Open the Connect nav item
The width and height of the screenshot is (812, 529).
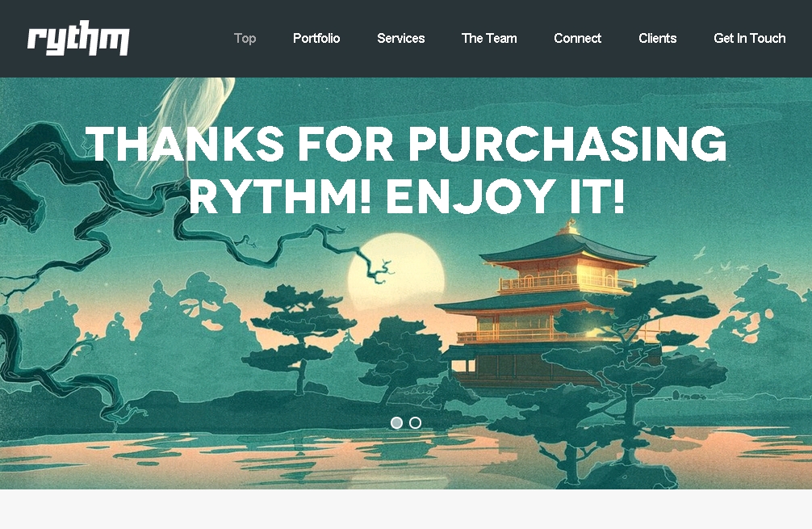pyautogui.click(x=577, y=38)
